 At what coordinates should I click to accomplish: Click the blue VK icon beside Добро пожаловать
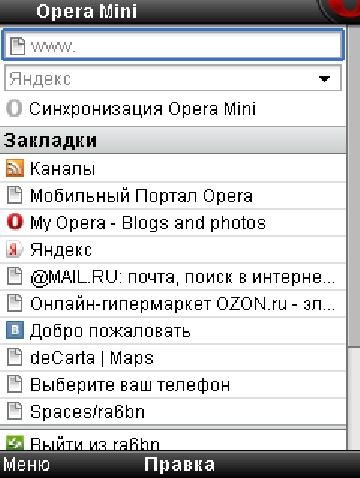pos(15,331)
